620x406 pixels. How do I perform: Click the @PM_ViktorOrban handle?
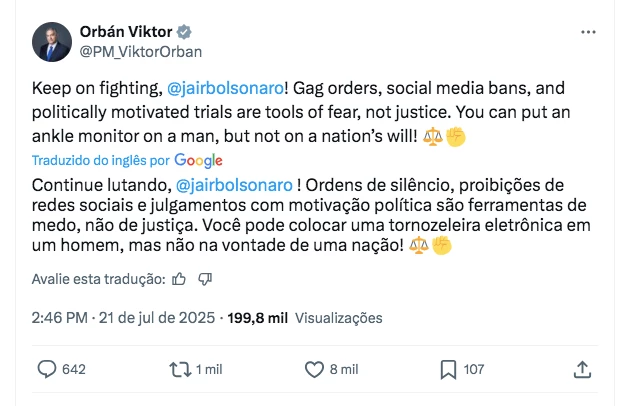tap(141, 52)
